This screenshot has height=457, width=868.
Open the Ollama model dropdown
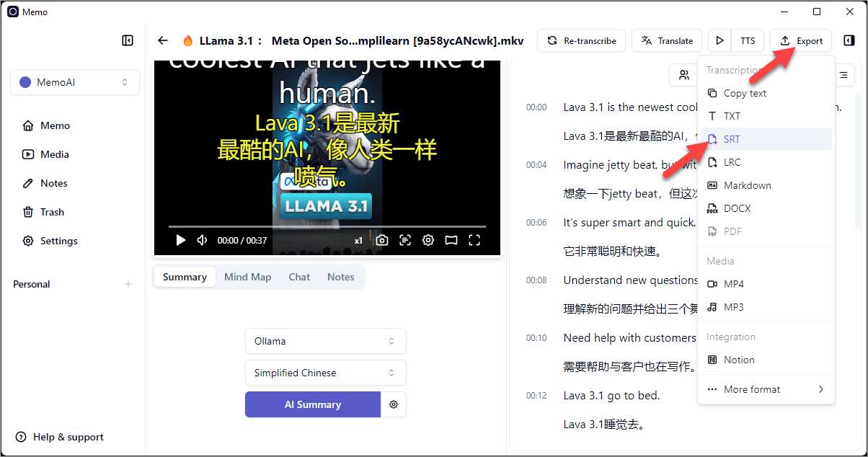(x=326, y=341)
